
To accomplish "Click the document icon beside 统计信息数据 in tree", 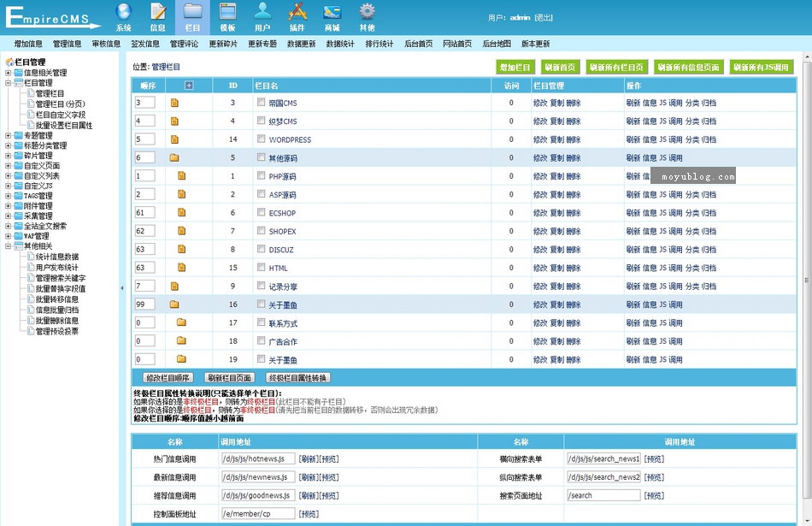I will point(31,257).
